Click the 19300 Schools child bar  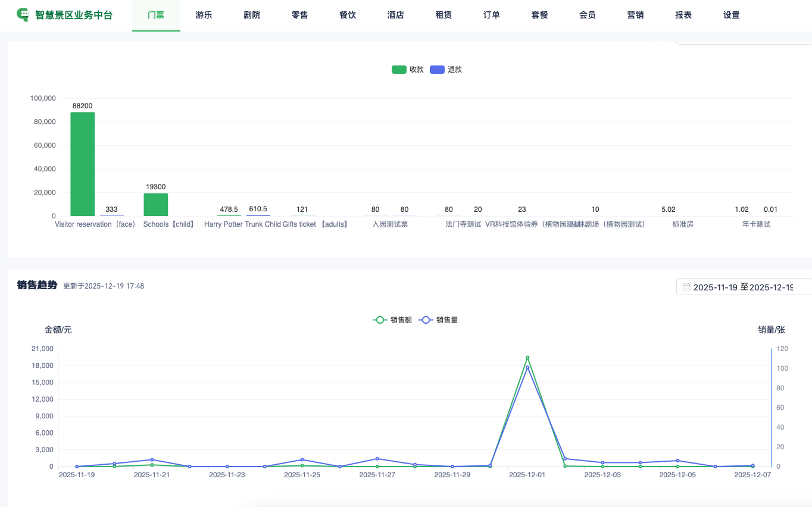tap(155, 204)
